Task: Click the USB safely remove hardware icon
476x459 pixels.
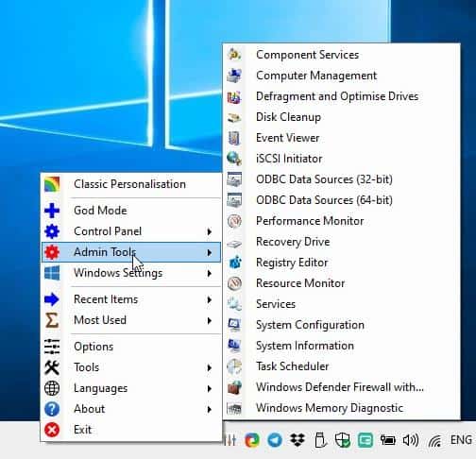Action: click(x=320, y=440)
